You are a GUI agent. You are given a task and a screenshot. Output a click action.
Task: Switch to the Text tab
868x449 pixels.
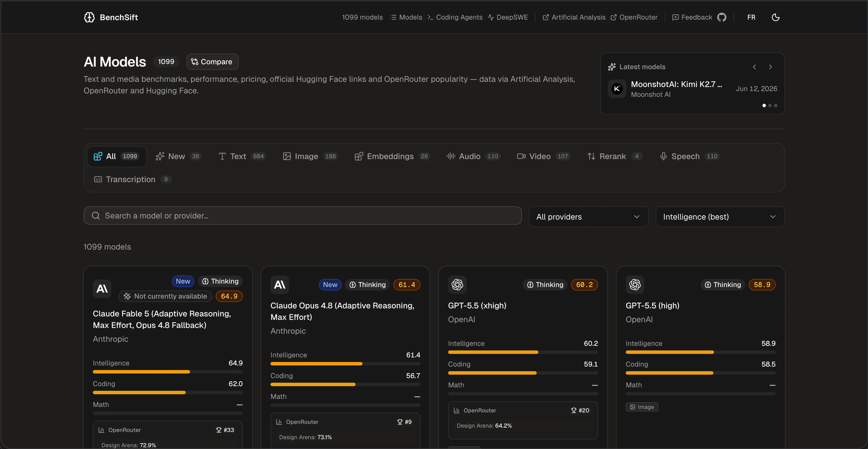click(242, 156)
